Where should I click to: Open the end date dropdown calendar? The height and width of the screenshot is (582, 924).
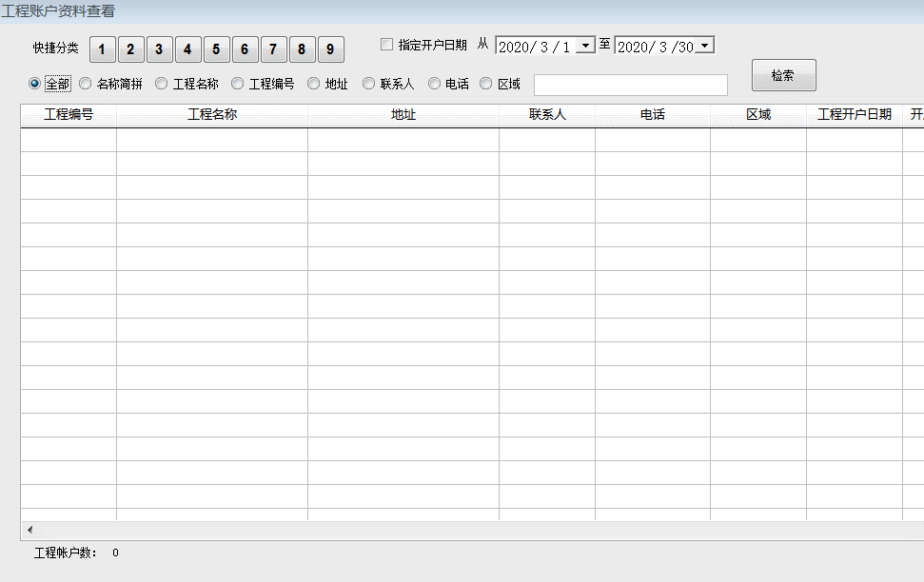(x=704, y=46)
